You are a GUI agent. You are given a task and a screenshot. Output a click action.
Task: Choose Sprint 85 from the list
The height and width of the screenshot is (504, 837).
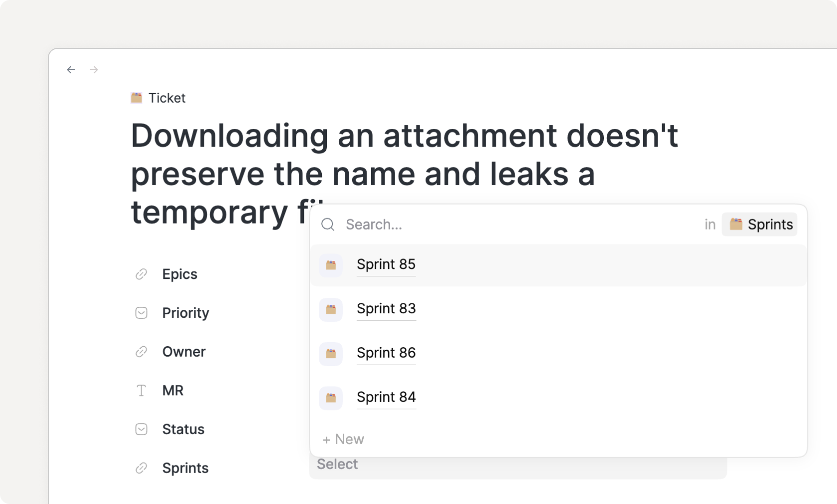point(386,264)
